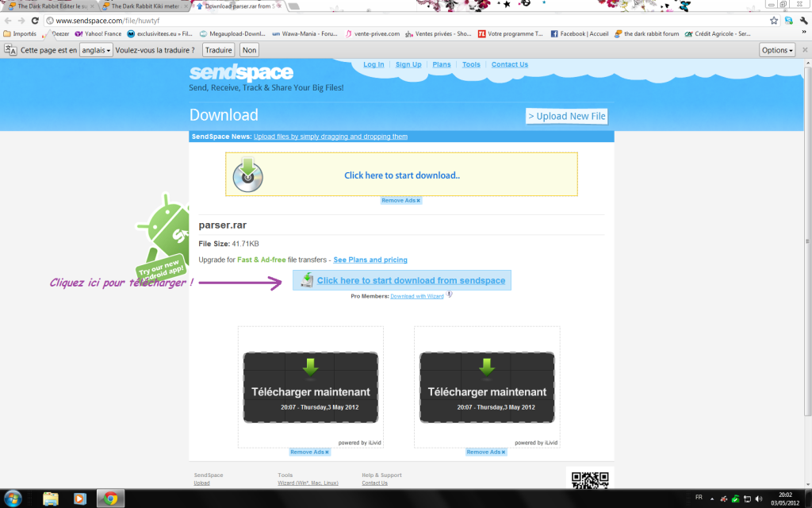Open Windows Media Player from the taskbar

point(79,498)
